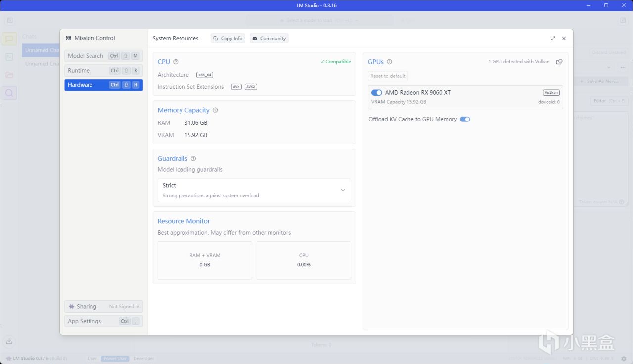Switch to User mode in status bar
This screenshot has height=364, width=633.
click(x=92, y=359)
